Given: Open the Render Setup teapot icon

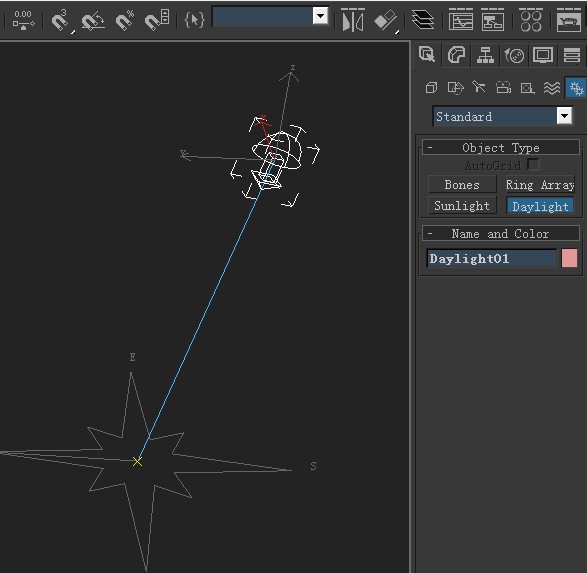Looking at the screenshot, I should [568, 20].
